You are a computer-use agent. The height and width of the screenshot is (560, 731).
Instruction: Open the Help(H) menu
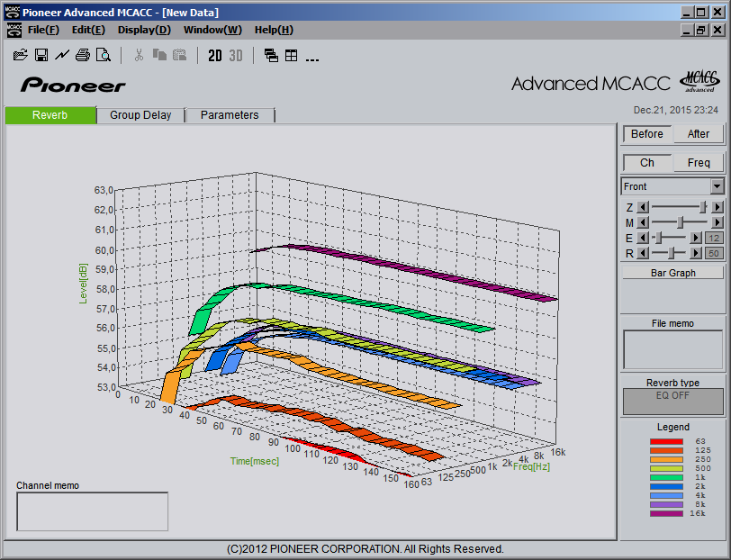274,30
